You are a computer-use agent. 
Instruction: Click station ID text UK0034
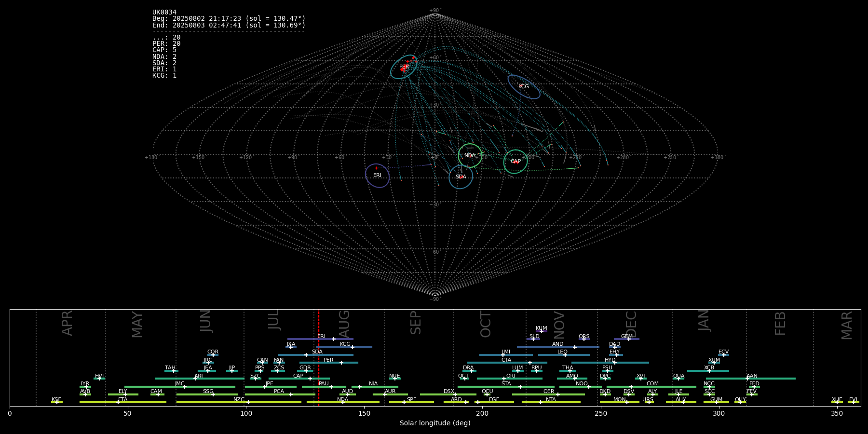coord(164,13)
